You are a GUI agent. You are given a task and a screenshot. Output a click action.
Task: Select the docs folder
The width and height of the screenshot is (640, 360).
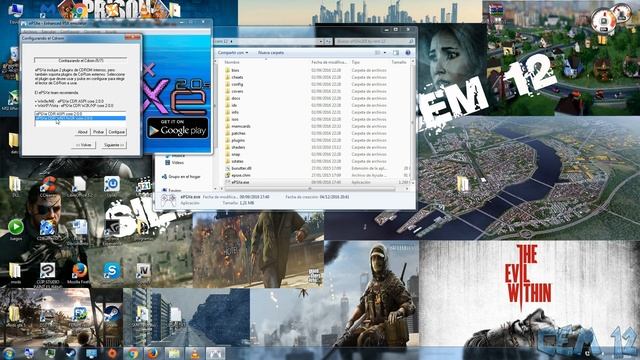click(236, 98)
